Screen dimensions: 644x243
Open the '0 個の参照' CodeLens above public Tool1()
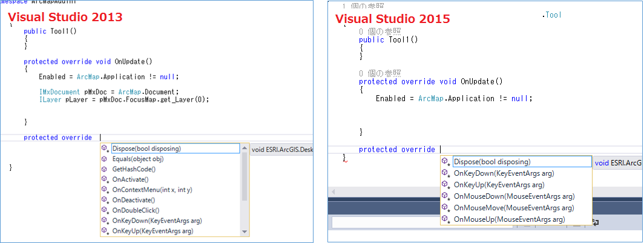pos(379,32)
